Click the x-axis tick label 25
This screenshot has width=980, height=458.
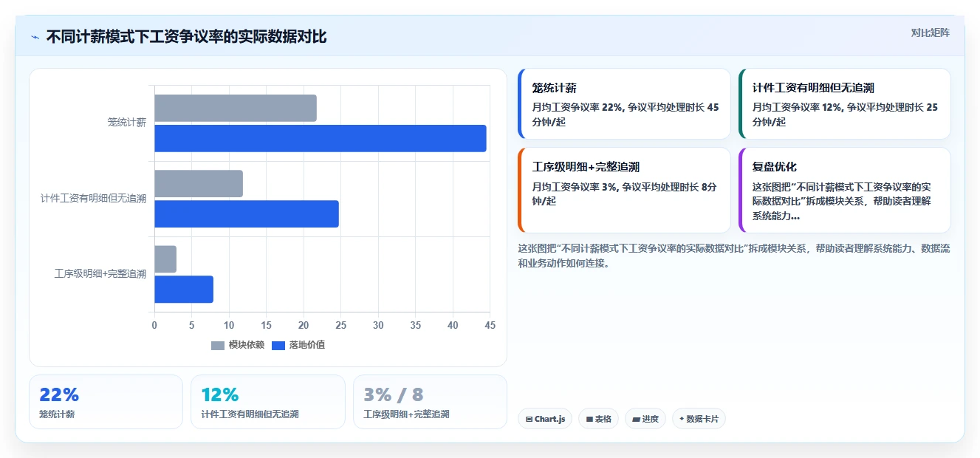click(x=341, y=325)
